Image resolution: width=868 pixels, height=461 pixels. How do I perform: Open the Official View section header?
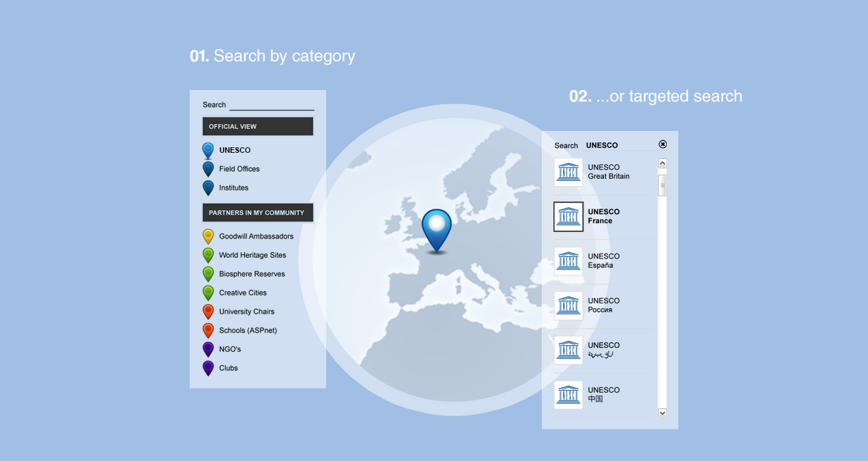coord(257,126)
